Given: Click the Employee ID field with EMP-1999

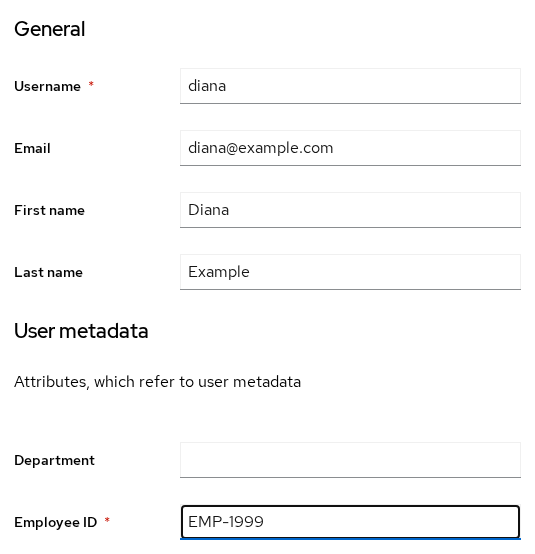Looking at the screenshot, I should pyautogui.click(x=350, y=522).
